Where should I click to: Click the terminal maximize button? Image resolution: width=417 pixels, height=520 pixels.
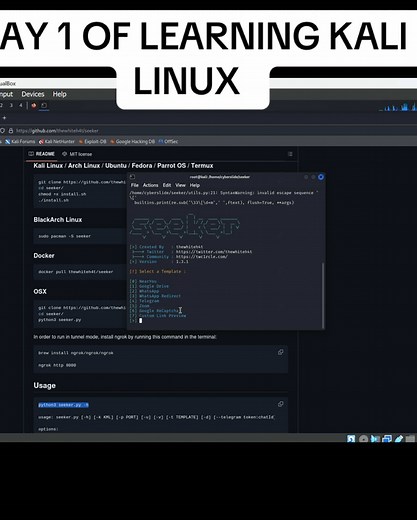click(x=313, y=177)
